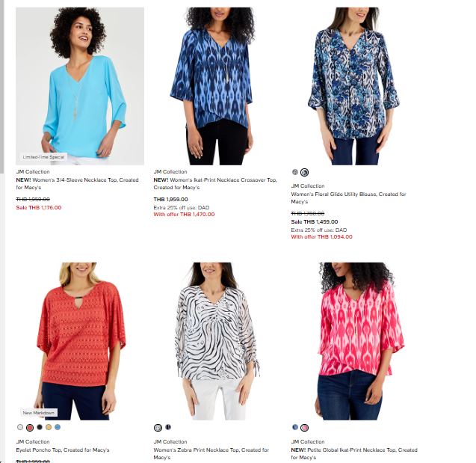Open Women's Zebra Print Necklace Top link
476x463 pixels.
coord(211,453)
